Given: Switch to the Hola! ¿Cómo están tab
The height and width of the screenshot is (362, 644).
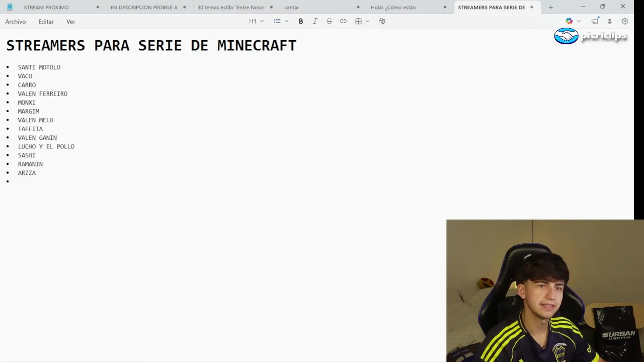Looking at the screenshot, I should (x=393, y=7).
